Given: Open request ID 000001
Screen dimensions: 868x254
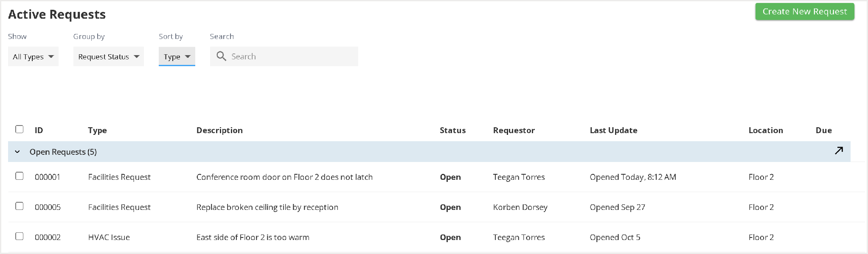Looking at the screenshot, I should pos(48,177).
